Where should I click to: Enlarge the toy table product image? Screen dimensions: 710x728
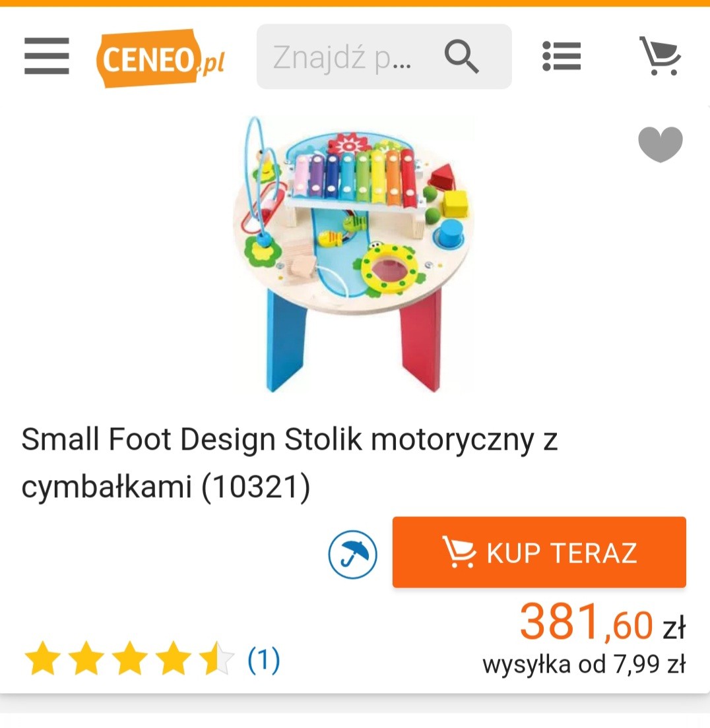click(354, 254)
